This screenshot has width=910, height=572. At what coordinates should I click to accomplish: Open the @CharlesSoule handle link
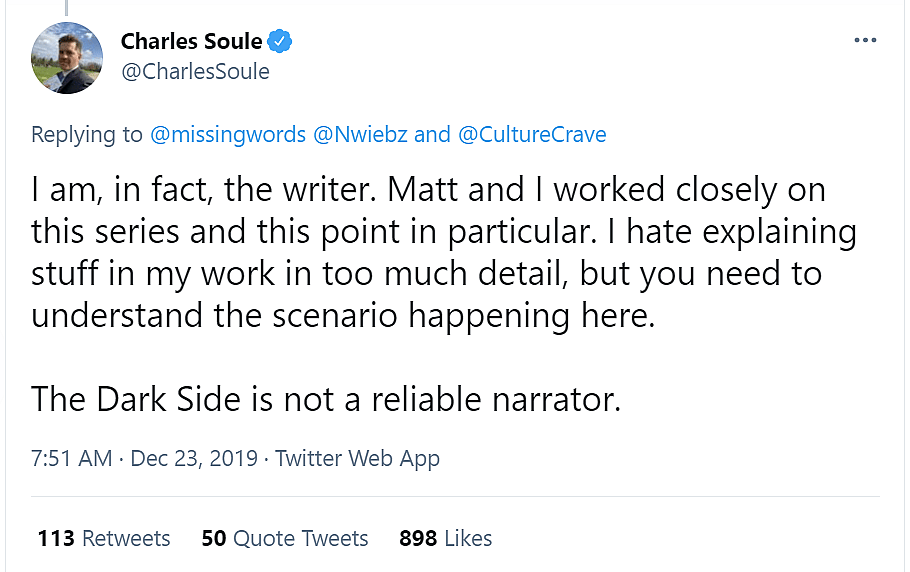point(195,72)
